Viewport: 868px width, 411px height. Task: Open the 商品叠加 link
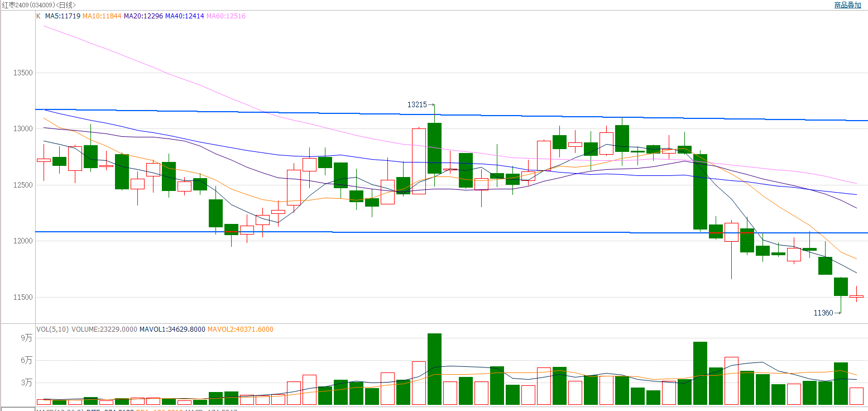pyautogui.click(x=847, y=5)
